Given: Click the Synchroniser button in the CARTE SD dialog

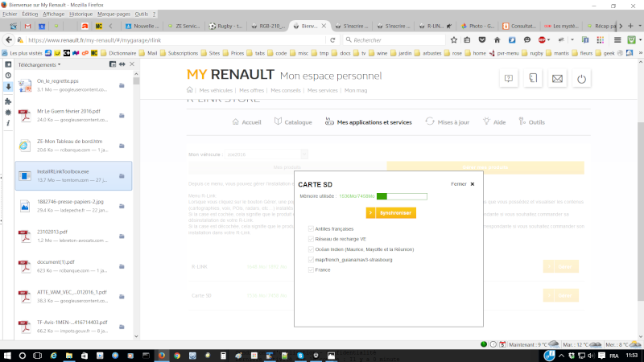Looking at the screenshot, I should pos(390,212).
